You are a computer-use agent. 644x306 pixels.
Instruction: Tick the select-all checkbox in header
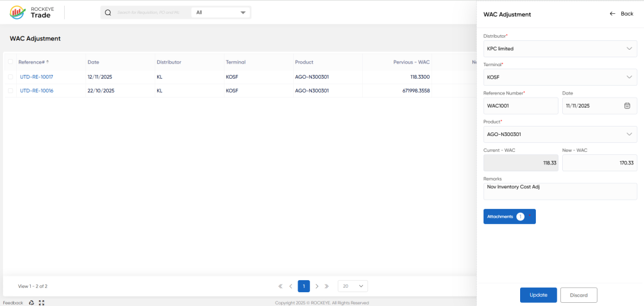pos(10,62)
